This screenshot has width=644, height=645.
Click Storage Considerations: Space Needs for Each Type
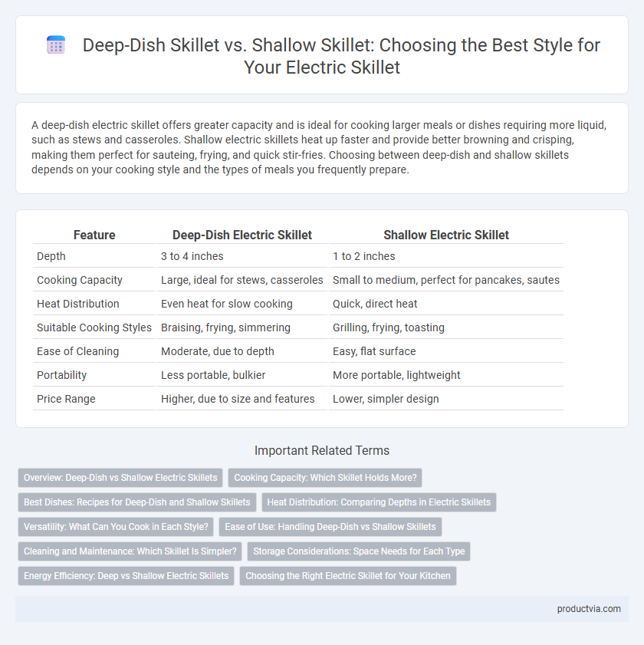point(359,551)
